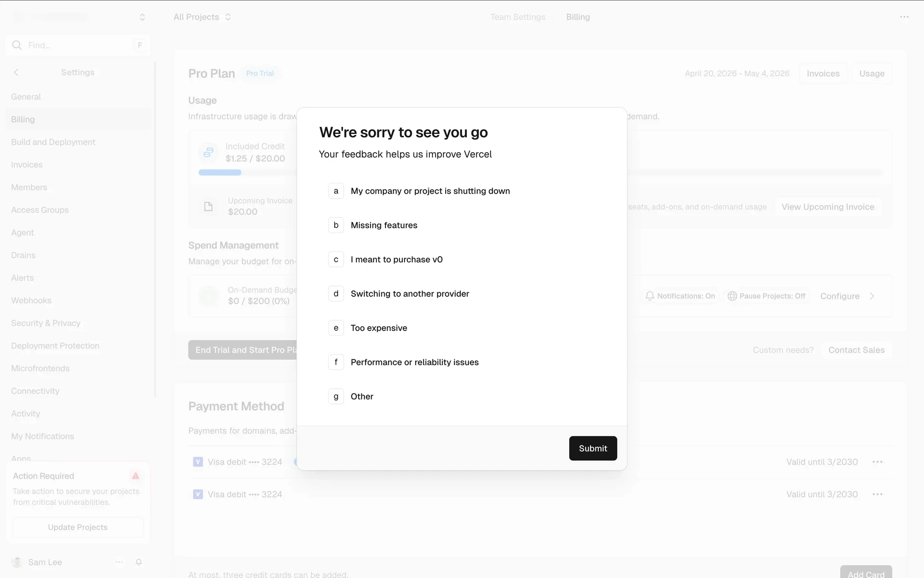Expand the All Projects selector
Image resolution: width=924 pixels, height=578 pixels.
[202, 17]
